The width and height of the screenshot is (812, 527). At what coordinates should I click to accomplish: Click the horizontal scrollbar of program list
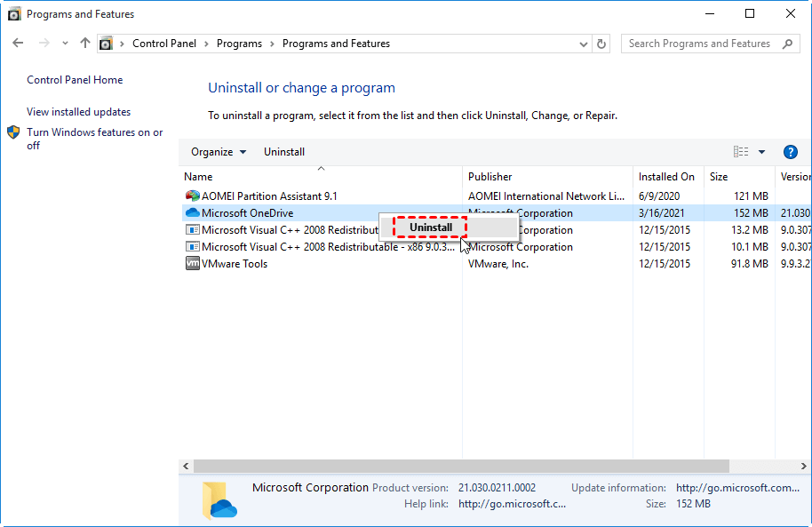coord(460,467)
